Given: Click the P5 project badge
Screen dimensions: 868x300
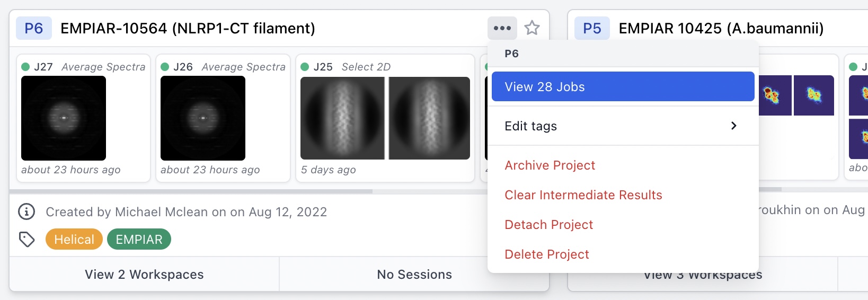Looking at the screenshot, I should [592, 28].
